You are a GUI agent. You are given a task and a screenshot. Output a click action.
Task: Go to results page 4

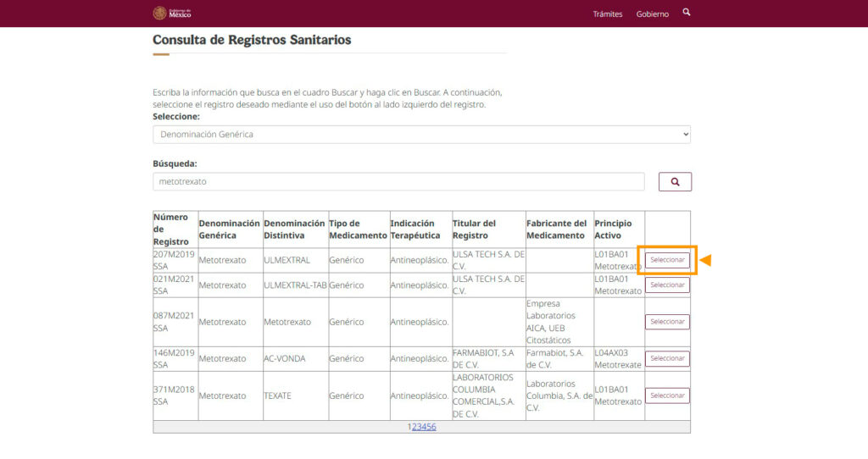click(x=424, y=427)
